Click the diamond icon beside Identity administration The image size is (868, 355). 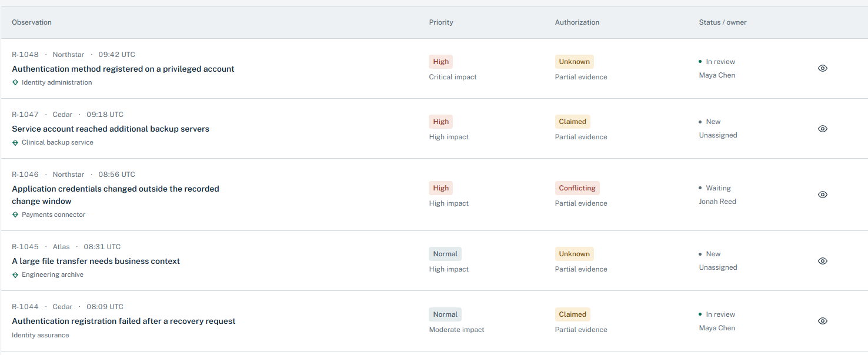tap(15, 83)
